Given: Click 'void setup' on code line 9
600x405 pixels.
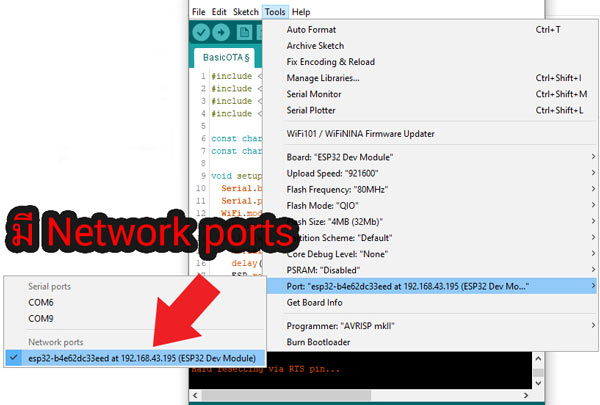Looking at the screenshot, I should (x=236, y=176).
